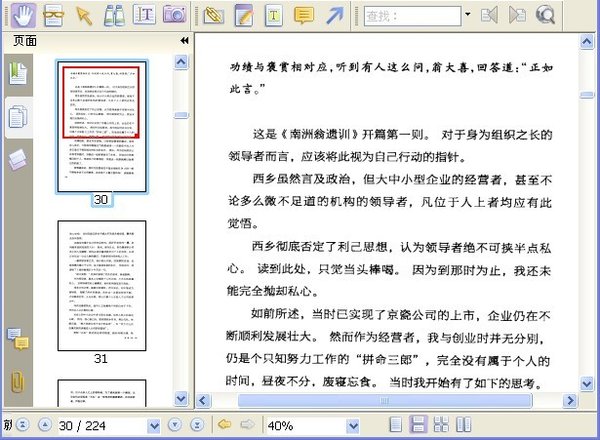
Task: Click the page 30 number label
Action: pyautogui.click(x=101, y=199)
